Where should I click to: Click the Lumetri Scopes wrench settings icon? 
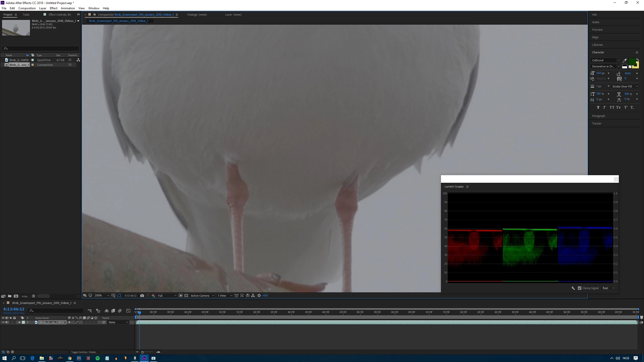point(573,288)
